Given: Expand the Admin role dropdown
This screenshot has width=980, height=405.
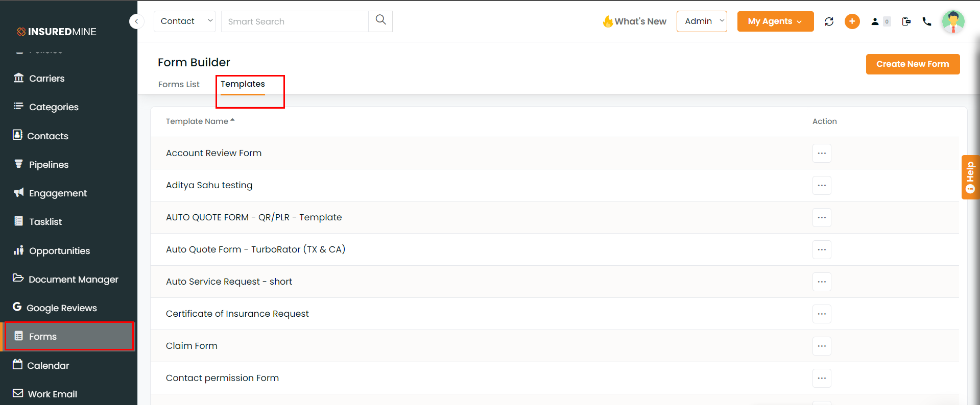Looking at the screenshot, I should pos(702,21).
